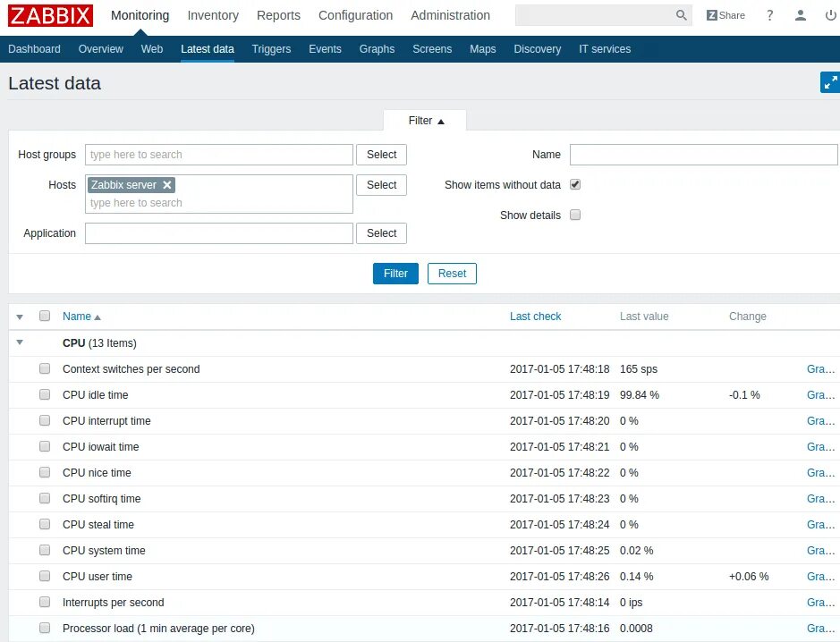Go to Maps tab
This screenshot has width=840, height=642.
[x=483, y=48]
